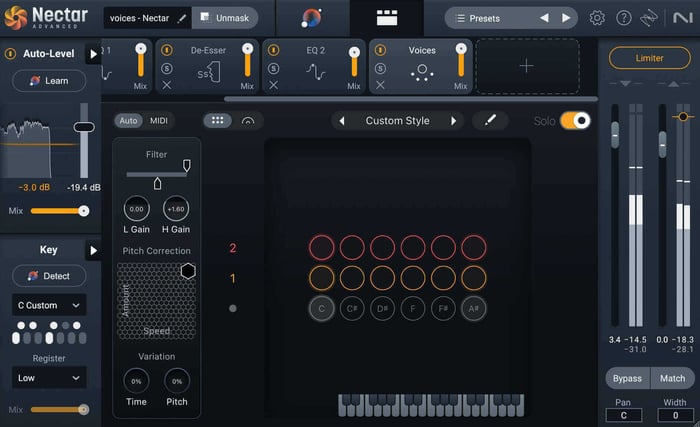The width and height of the screenshot is (700, 427).
Task: Solo the EQ 2 module
Action: (273, 68)
